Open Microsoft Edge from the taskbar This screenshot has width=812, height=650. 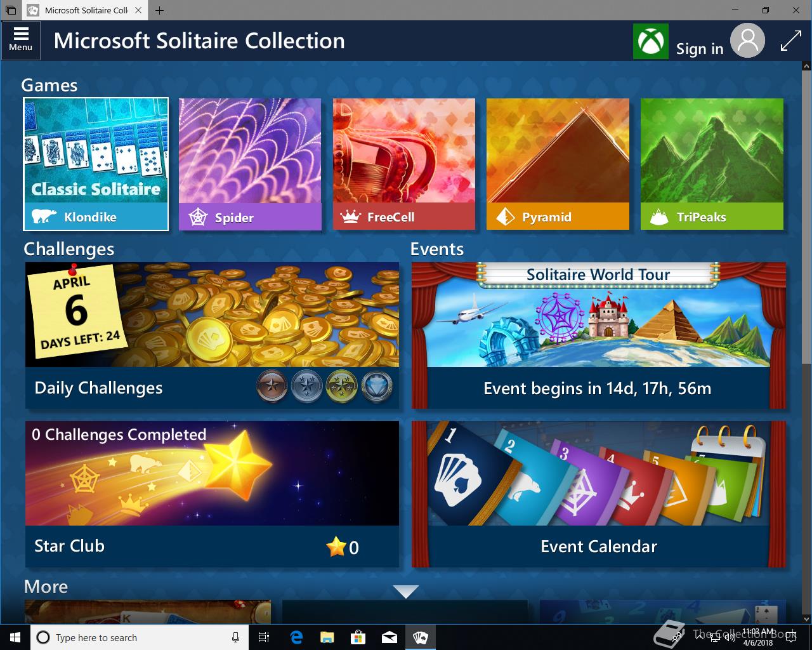[x=296, y=637]
